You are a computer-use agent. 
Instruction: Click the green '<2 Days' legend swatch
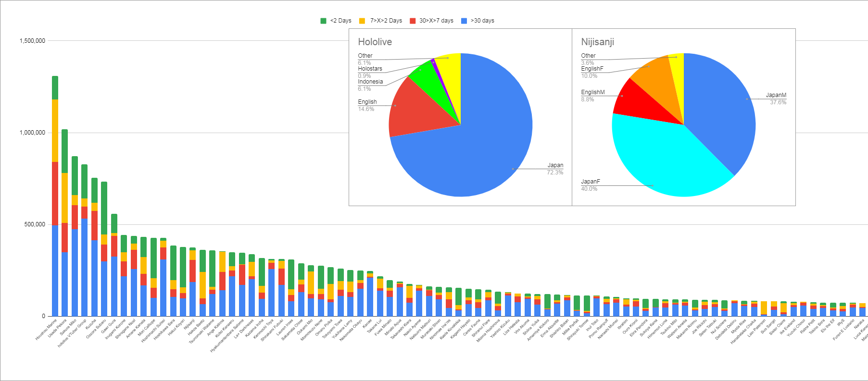[x=323, y=21]
